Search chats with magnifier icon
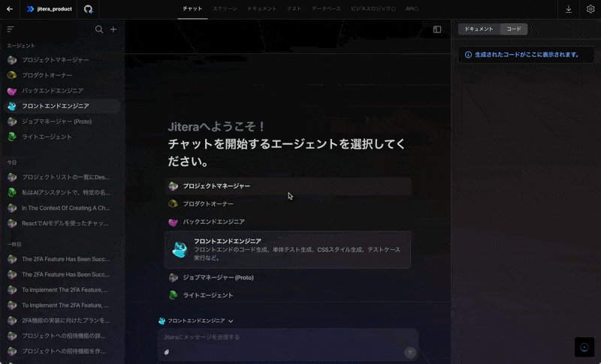This screenshot has width=601, height=364. 99,29
